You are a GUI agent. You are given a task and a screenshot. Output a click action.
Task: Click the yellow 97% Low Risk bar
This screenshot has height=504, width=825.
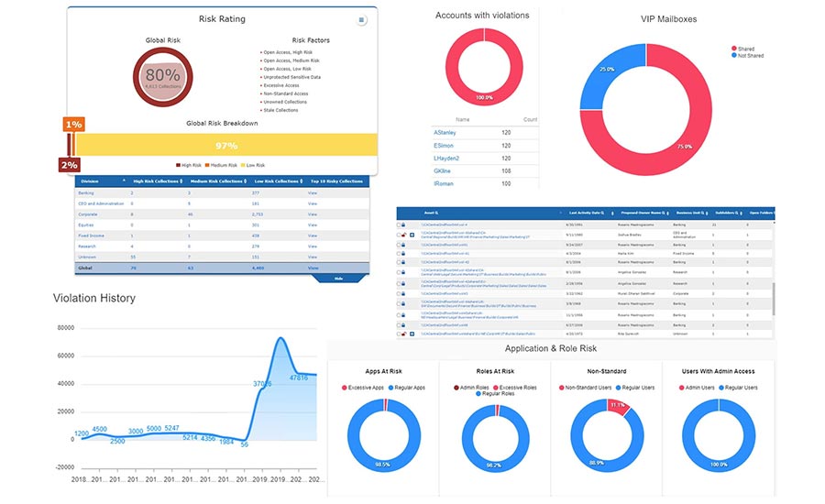225,145
